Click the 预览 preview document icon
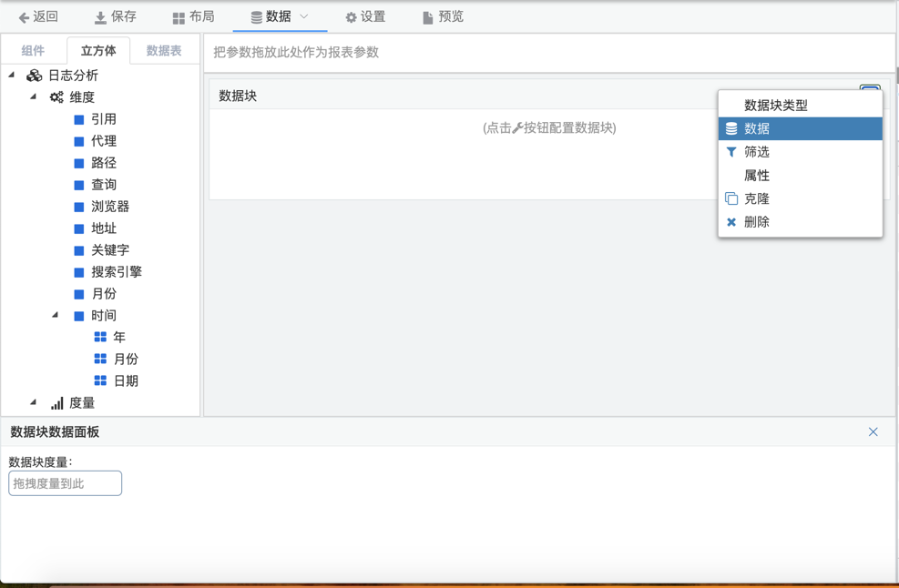 pyautogui.click(x=427, y=17)
